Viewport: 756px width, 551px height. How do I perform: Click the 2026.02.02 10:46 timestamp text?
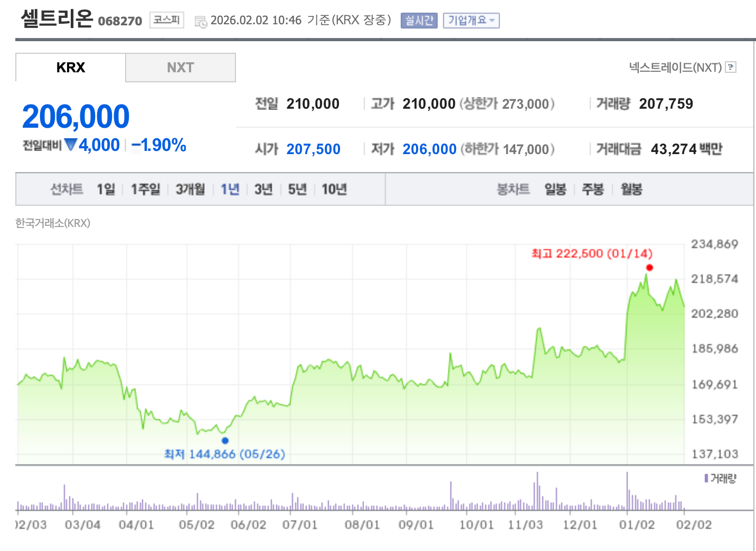point(256,20)
